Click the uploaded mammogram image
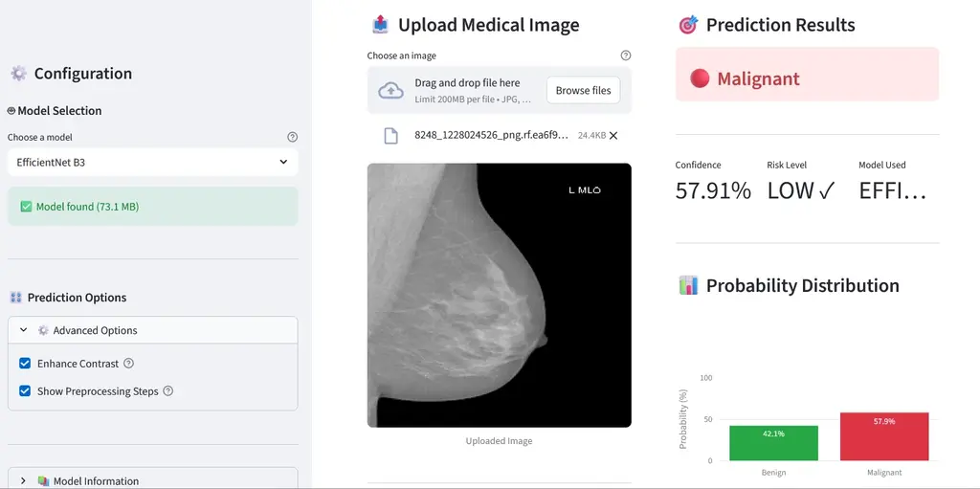The image size is (980, 489). click(499, 295)
